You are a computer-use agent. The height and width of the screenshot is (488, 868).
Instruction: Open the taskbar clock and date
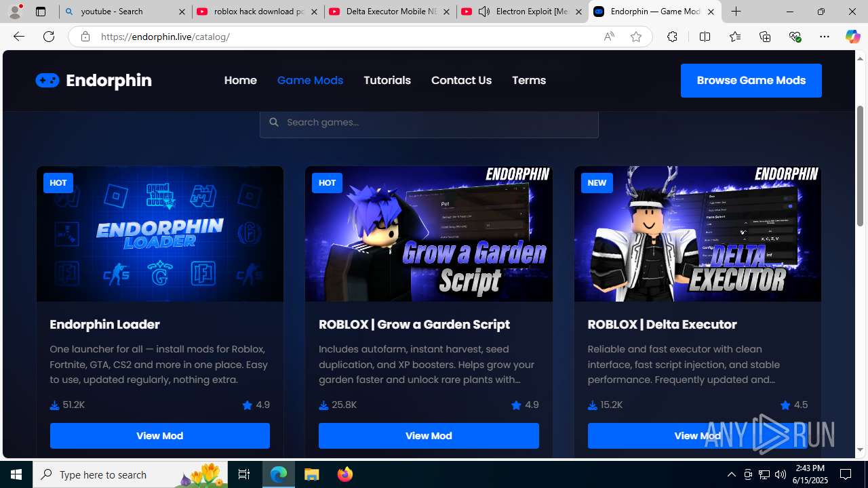pyautogui.click(x=810, y=474)
